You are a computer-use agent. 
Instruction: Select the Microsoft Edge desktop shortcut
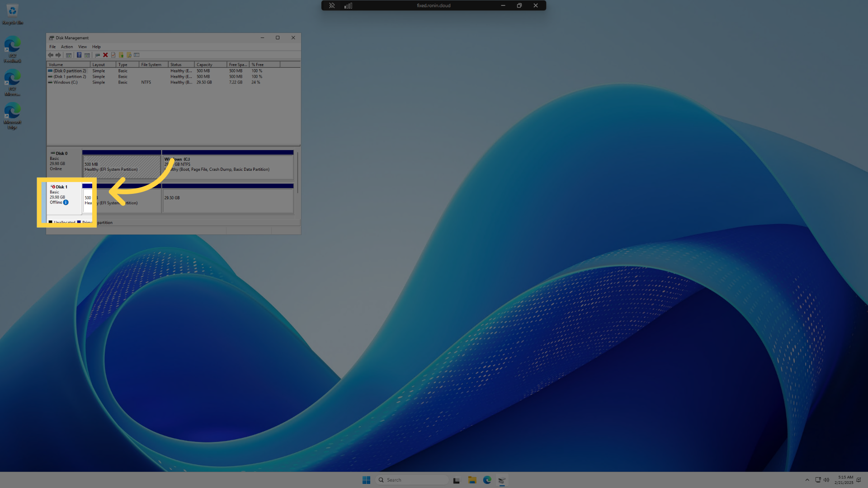pyautogui.click(x=12, y=116)
